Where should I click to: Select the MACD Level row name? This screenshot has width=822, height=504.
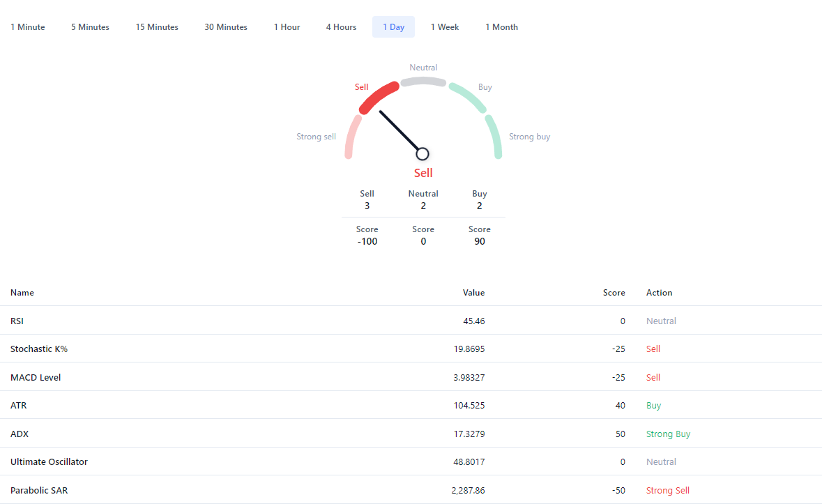pos(36,377)
